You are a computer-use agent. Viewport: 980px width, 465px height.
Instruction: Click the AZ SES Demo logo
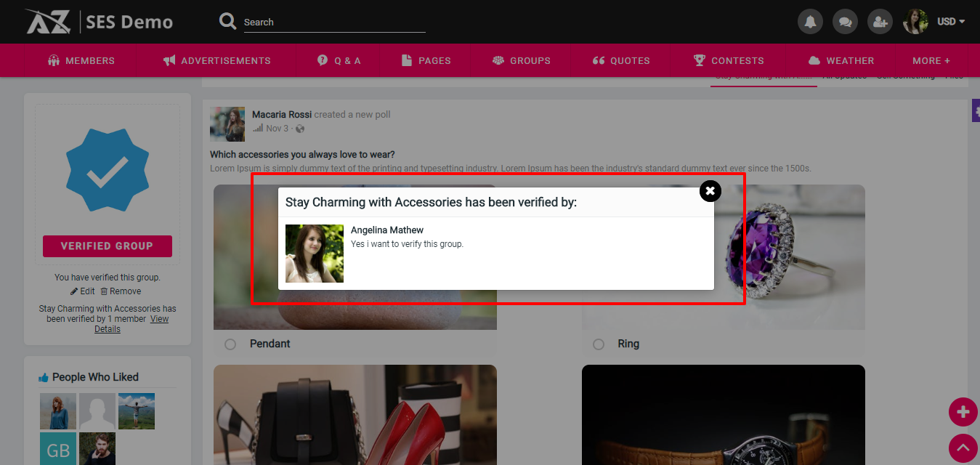tap(100, 22)
